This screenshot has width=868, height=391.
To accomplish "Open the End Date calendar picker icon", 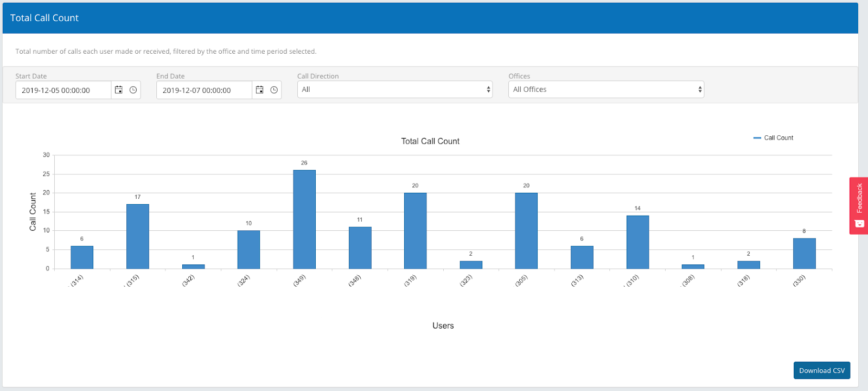I will point(260,90).
